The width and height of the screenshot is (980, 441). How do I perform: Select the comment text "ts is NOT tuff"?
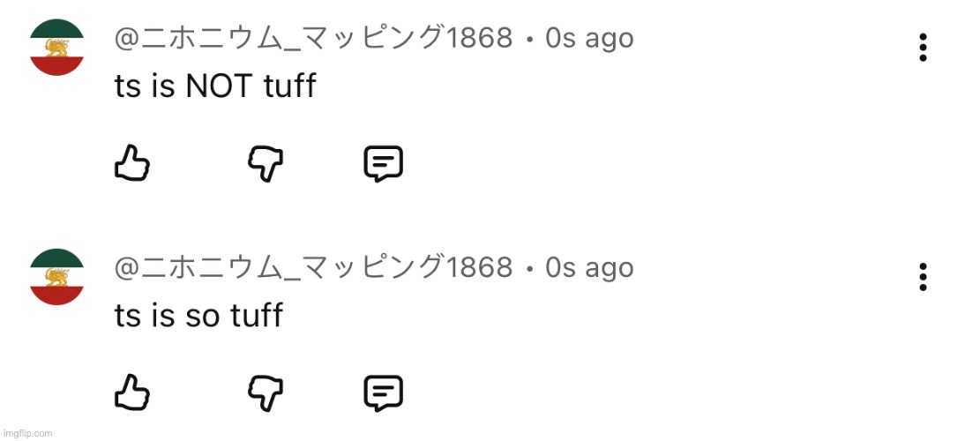[214, 86]
